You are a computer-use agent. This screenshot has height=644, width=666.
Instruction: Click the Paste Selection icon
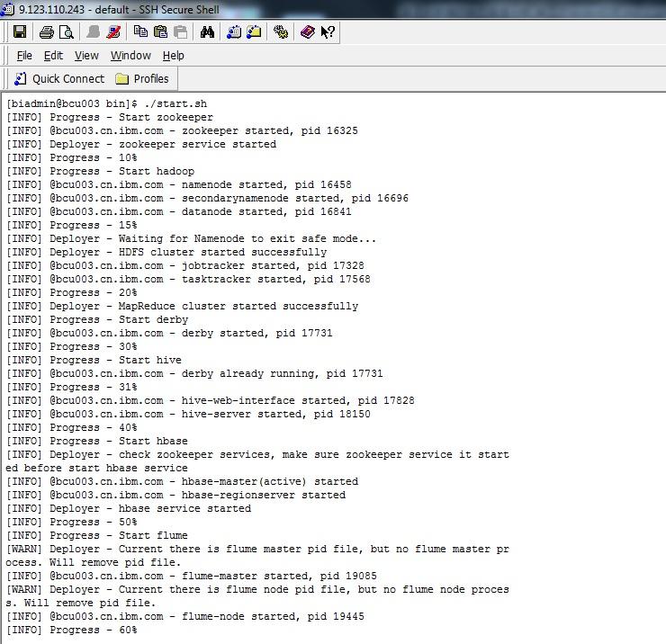click(180, 31)
